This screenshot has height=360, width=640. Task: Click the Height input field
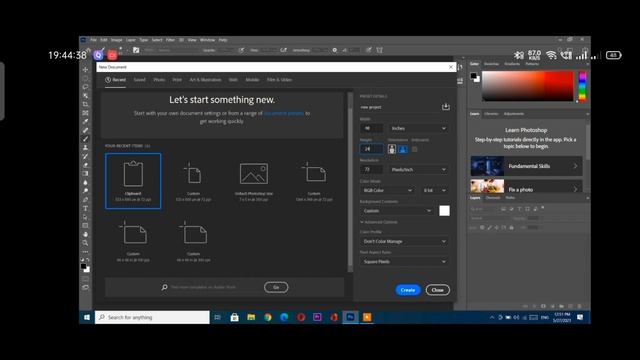tap(371, 149)
